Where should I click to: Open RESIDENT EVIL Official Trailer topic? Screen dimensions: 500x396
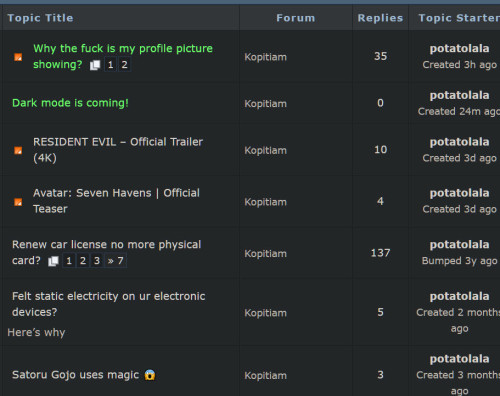[118, 150]
